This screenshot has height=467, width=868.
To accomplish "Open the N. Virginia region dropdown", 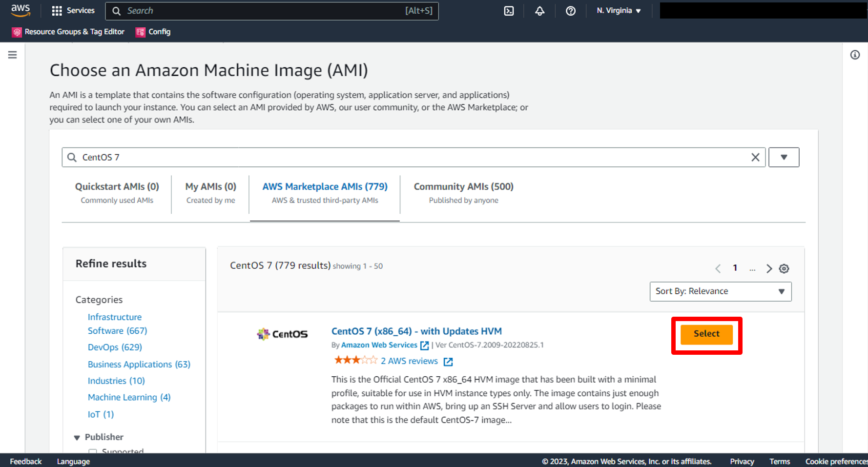I will (x=619, y=11).
